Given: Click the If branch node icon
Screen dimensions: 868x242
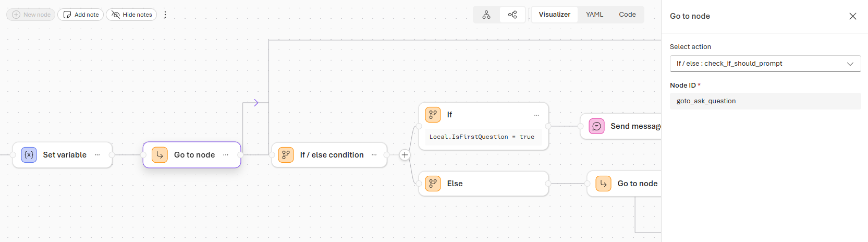Looking at the screenshot, I should [433, 115].
